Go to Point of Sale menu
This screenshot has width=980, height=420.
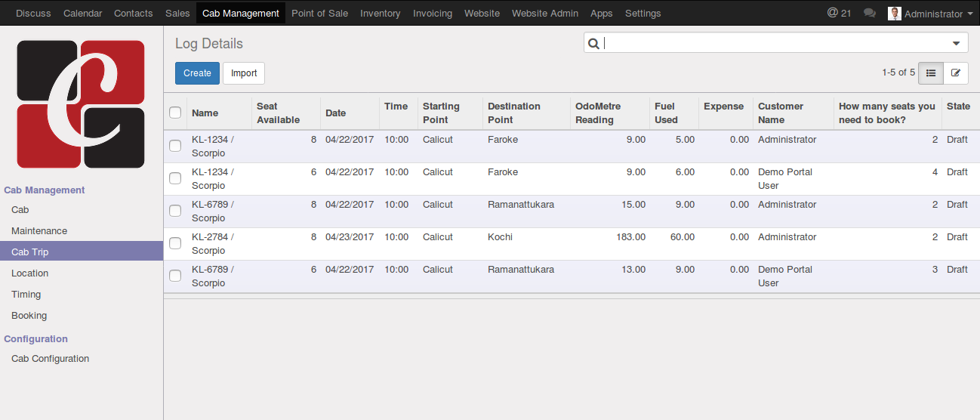click(x=319, y=14)
